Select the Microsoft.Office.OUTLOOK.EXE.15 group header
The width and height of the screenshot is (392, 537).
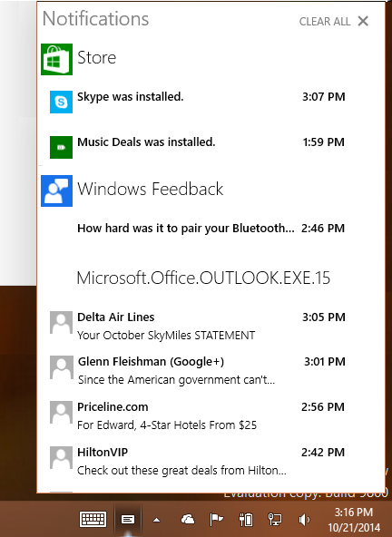(203, 278)
